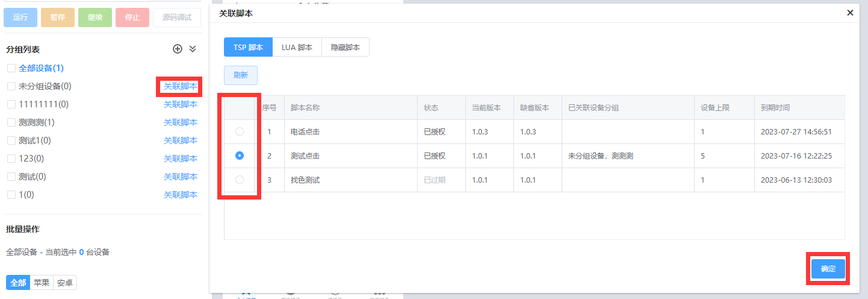This screenshot has height=299, width=868.
Task: Check the 1(0) group checkbox
Action: 11,195
